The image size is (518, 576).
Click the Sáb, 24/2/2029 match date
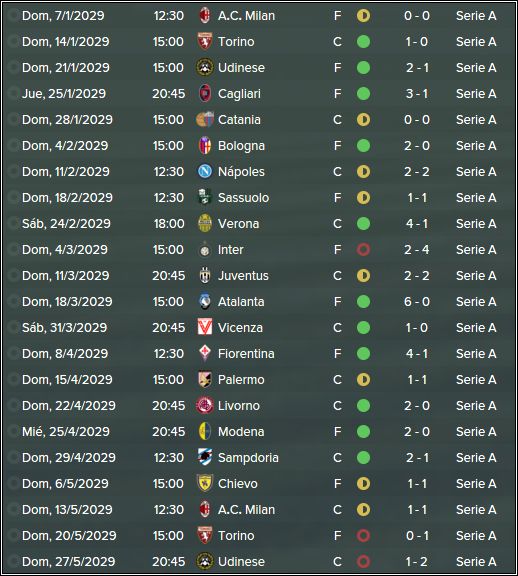(x=66, y=224)
